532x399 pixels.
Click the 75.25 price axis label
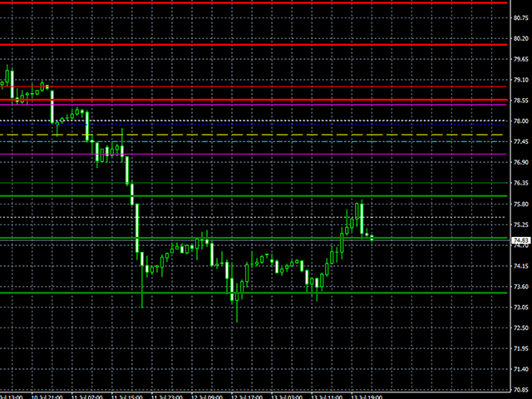521,224
